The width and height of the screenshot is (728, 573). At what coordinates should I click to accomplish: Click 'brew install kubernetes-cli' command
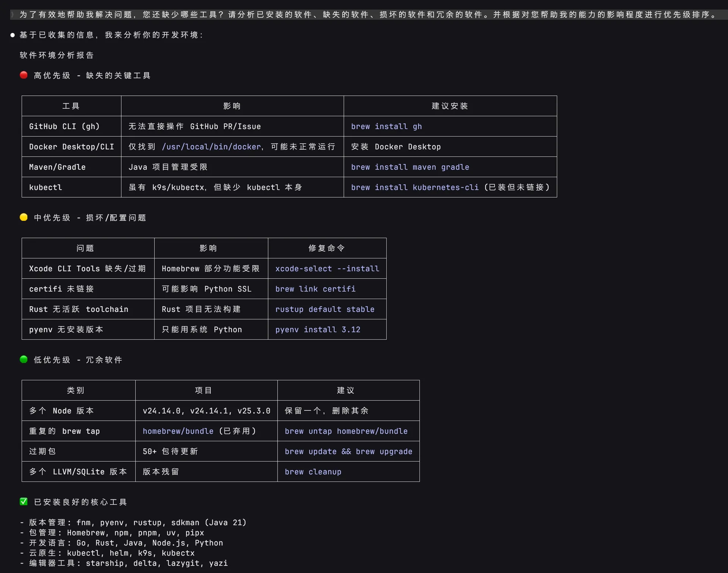click(x=414, y=187)
